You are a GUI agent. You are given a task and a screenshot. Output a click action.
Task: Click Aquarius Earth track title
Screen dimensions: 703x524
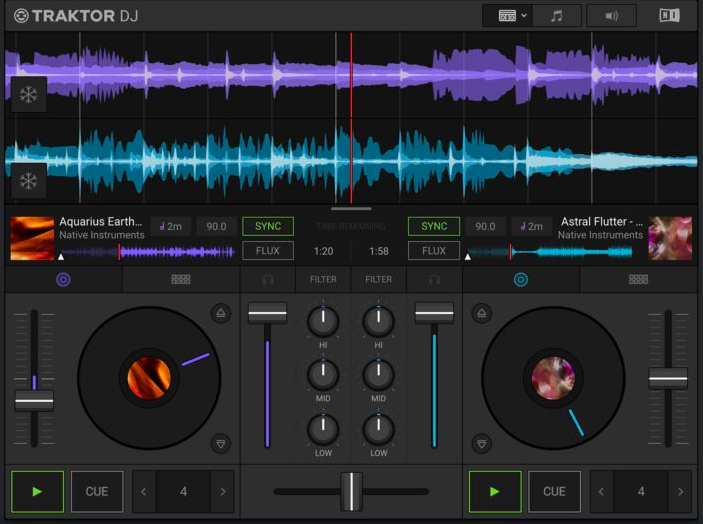point(100,221)
